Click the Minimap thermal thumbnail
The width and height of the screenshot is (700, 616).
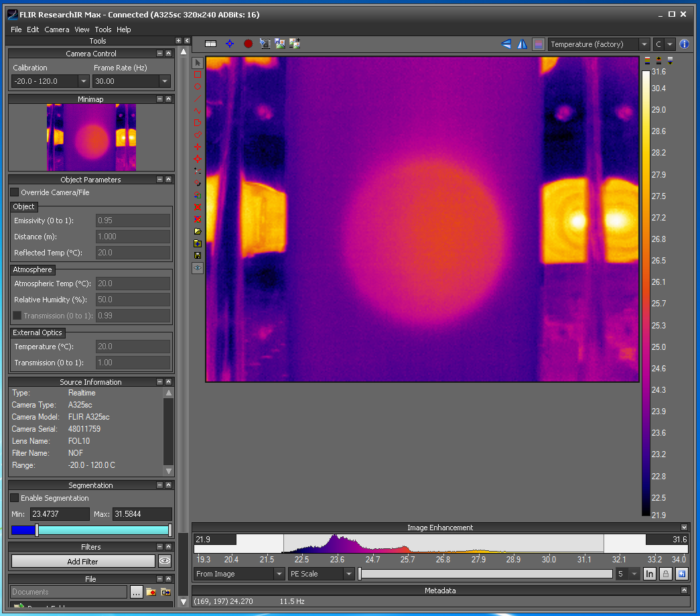(92, 137)
